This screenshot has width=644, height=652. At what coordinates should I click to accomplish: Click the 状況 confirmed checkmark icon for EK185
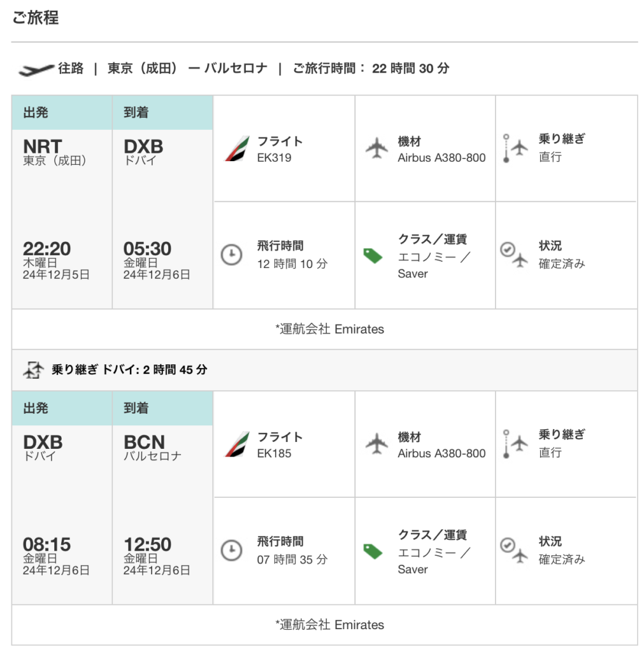[514, 550]
